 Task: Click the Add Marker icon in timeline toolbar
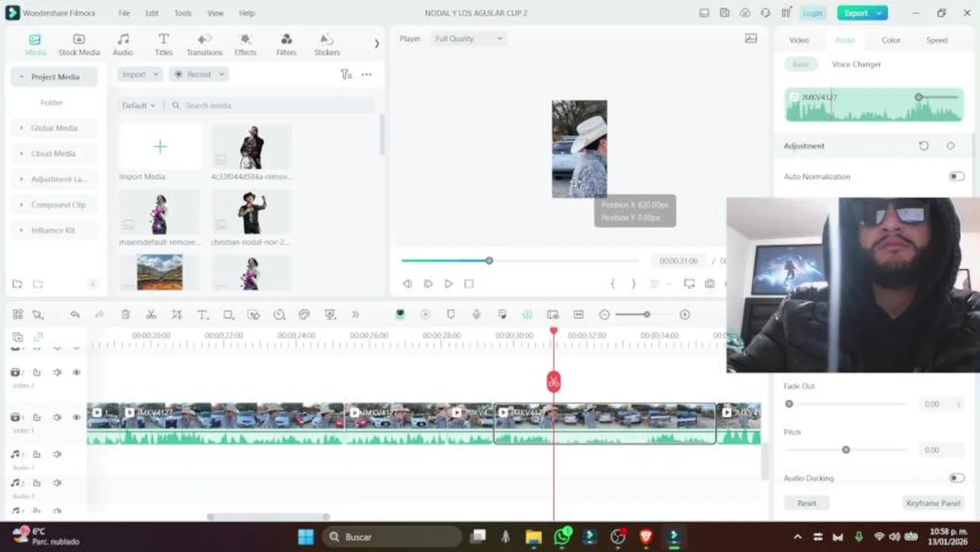tap(451, 314)
